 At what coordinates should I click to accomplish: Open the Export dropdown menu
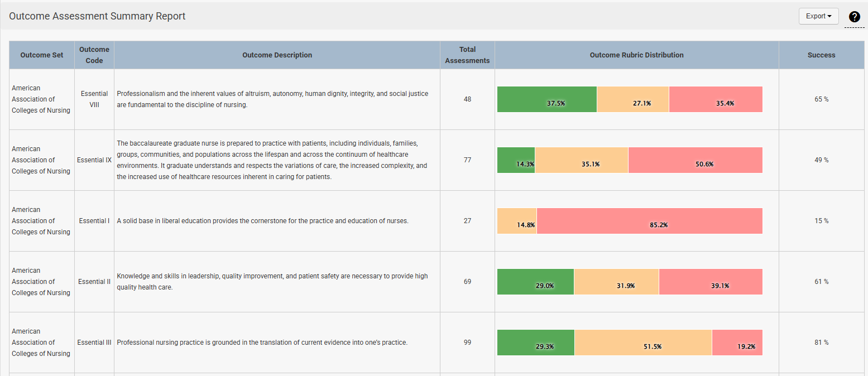818,16
